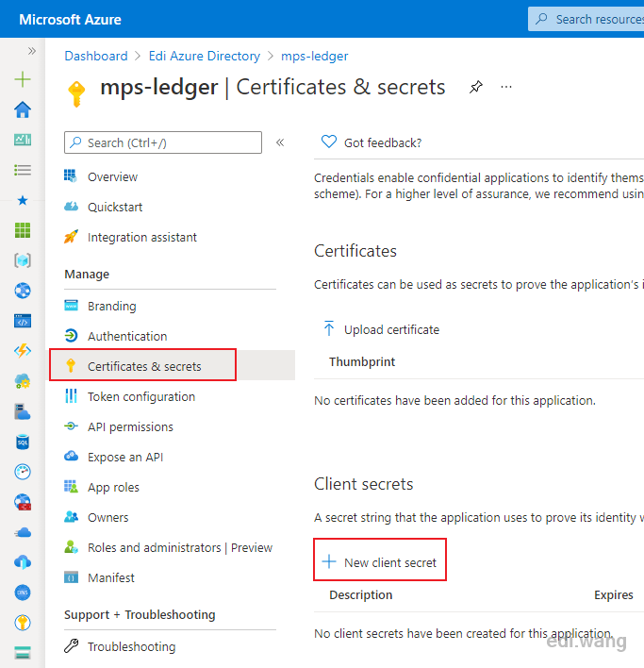Open the key vault icon in the sidebar
This screenshot has height=668, width=644.
23,623
